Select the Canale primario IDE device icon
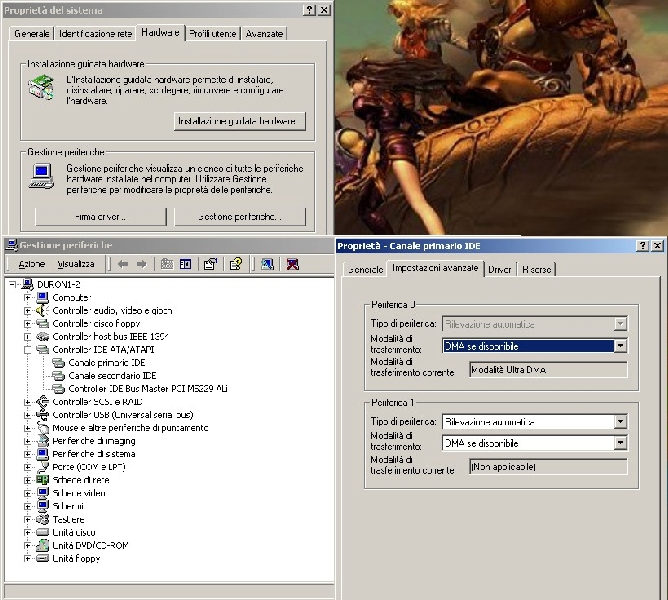The image size is (668, 600). click(58, 363)
